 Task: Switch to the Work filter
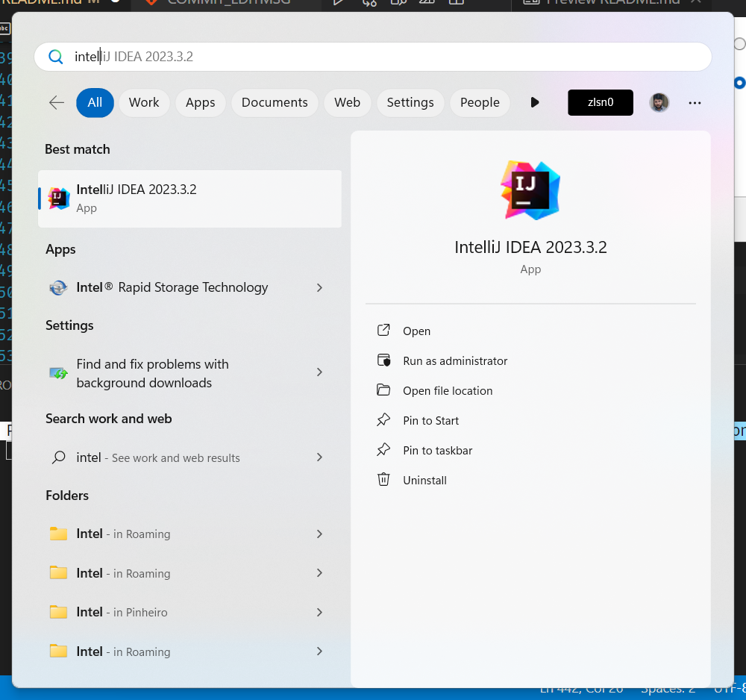[x=144, y=102]
